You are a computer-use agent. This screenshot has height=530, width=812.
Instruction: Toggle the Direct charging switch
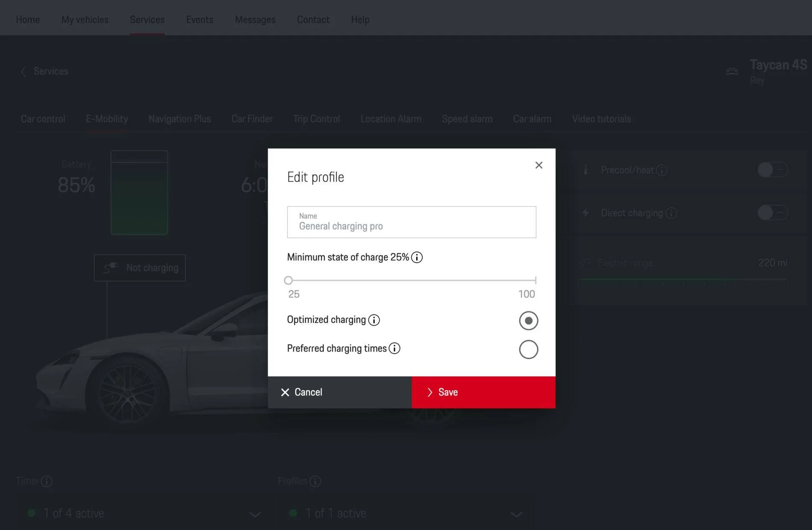(x=773, y=213)
